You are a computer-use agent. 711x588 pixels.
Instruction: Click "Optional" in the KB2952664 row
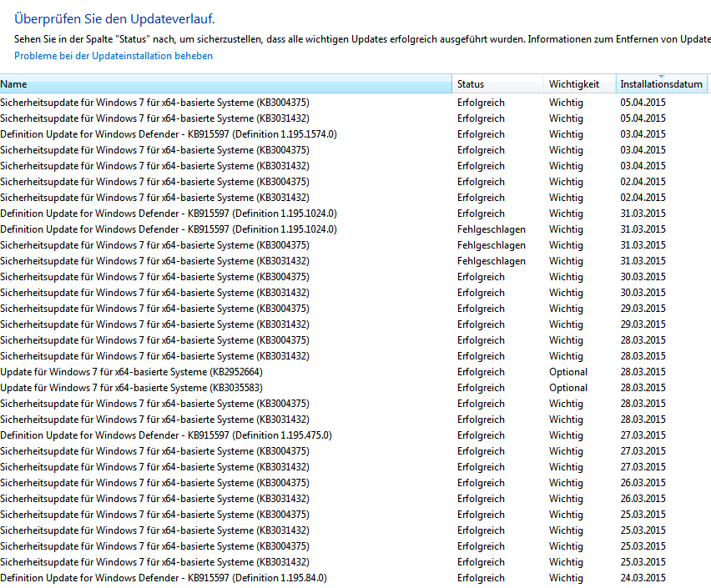[x=568, y=372]
